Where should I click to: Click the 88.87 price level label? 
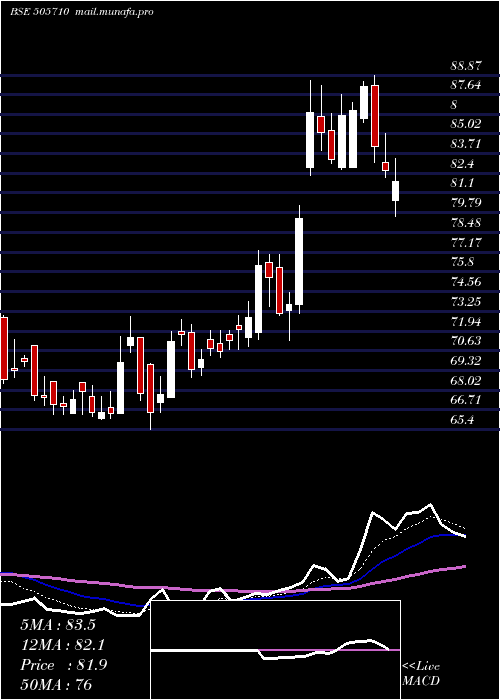pos(466,66)
